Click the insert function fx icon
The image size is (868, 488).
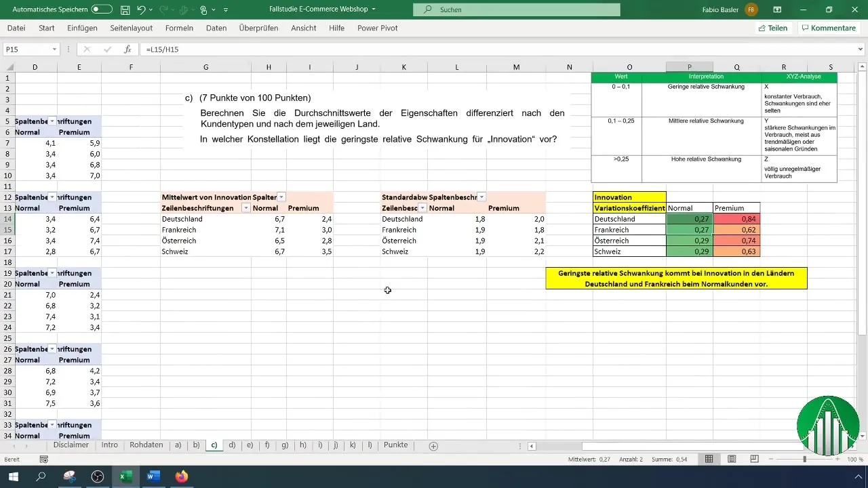pos(127,49)
